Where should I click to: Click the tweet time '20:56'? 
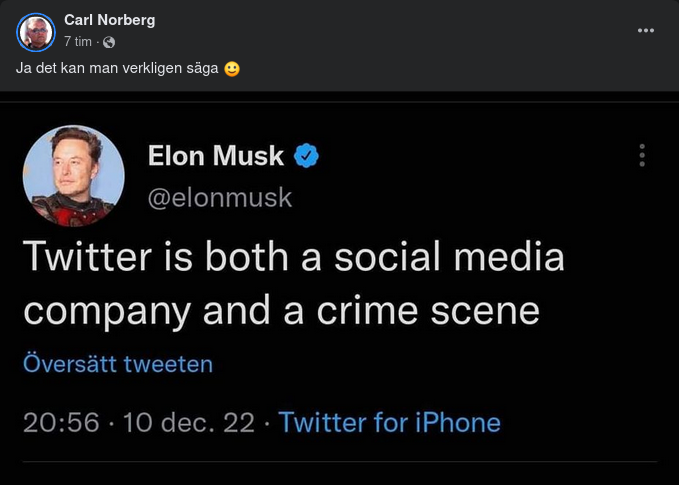[x=61, y=422]
